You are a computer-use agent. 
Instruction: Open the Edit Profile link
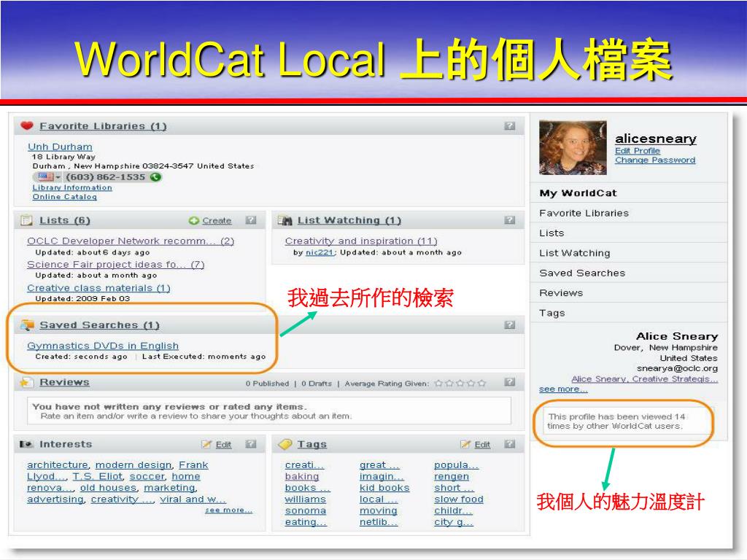coord(637,151)
